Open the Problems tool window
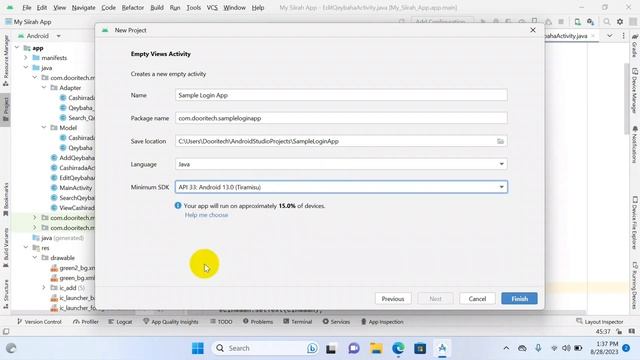This screenshot has width=640, height=360. tap(258, 322)
